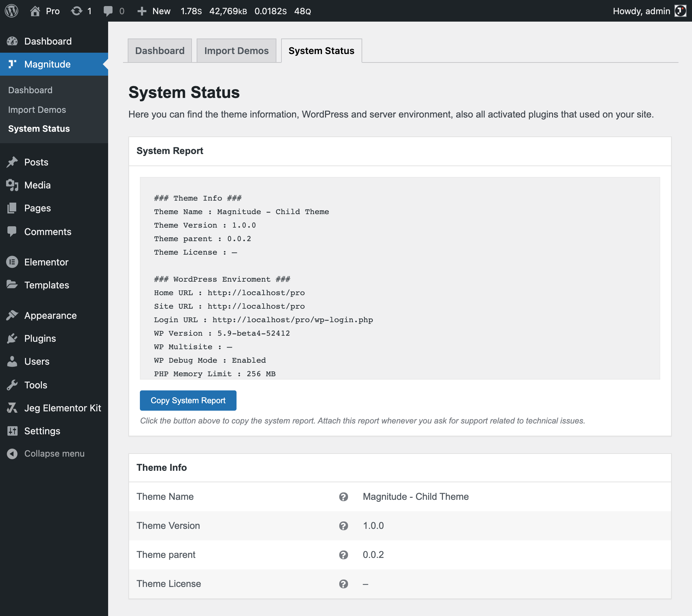The image size is (692, 616).
Task: Click the comments bubble icon in admin bar
Action: tap(108, 11)
